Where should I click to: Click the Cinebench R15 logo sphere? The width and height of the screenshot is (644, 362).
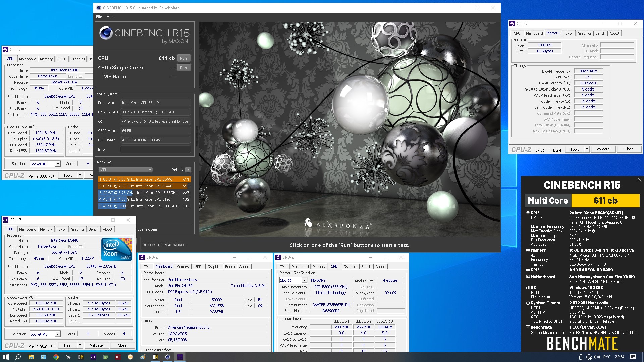click(x=106, y=33)
